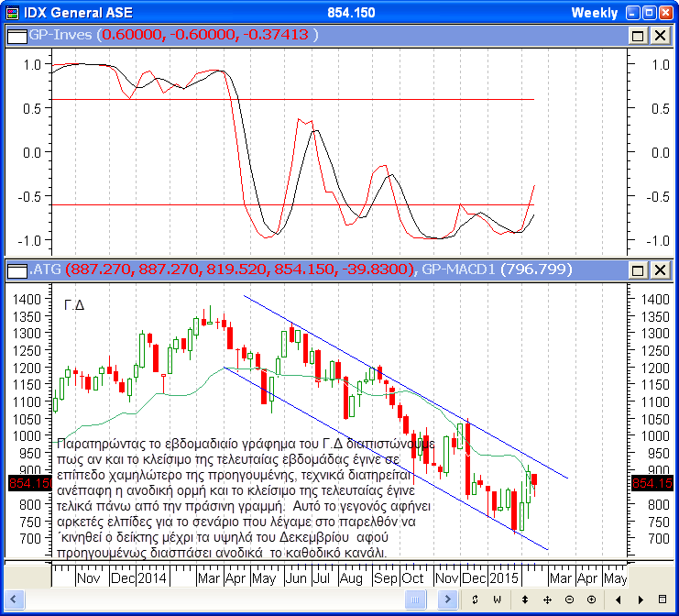Click Greek commentary line starting with τελικά πάνω

click(244, 506)
